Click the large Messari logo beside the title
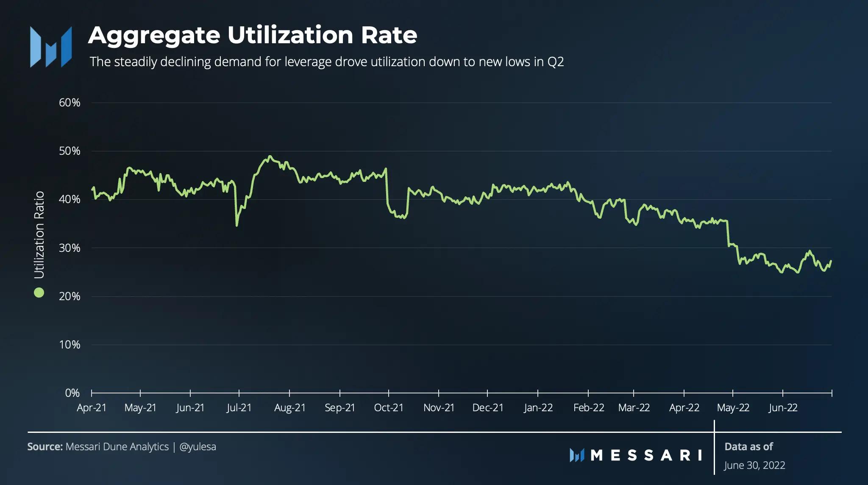Screen dimensions: 868x485 coord(51,47)
